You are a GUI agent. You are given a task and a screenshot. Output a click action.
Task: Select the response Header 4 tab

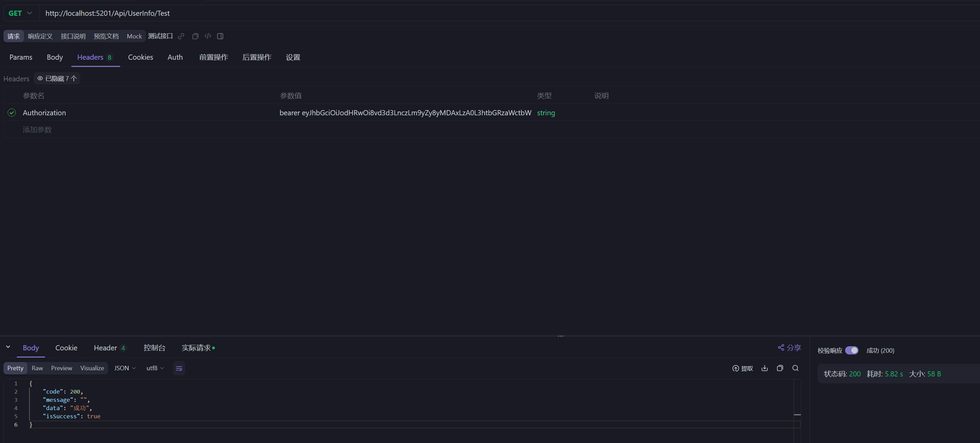click(x=109, y=348)
